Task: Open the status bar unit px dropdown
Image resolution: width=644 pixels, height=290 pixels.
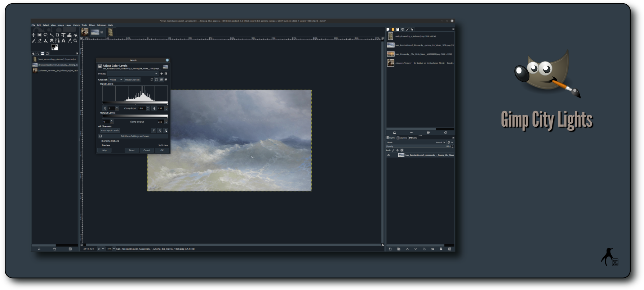Action: coord(101,249)
